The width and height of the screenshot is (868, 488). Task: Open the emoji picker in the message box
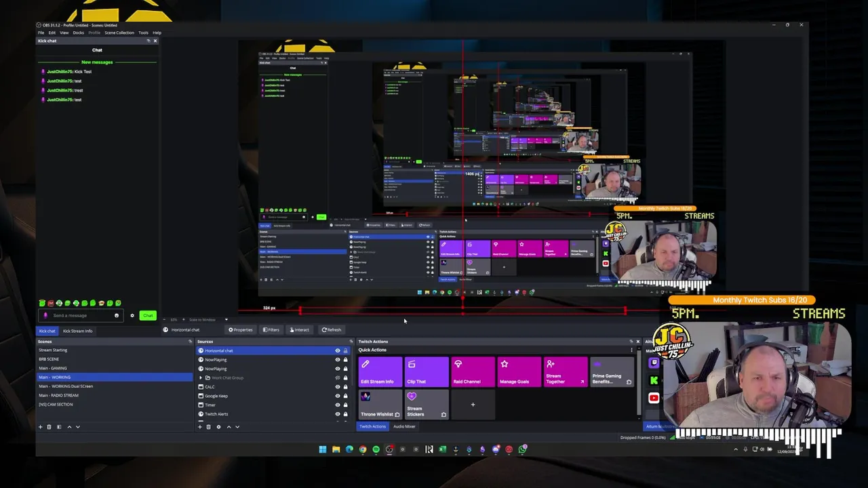117,315
